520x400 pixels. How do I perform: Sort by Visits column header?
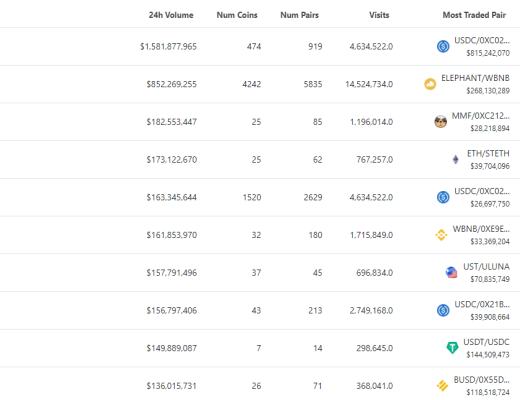click(x=379, y=15)
